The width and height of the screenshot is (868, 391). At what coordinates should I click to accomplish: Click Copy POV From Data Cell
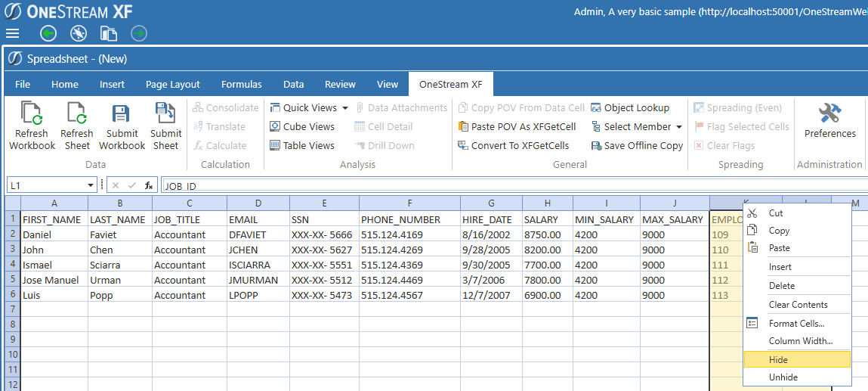(x=521, y=108)
